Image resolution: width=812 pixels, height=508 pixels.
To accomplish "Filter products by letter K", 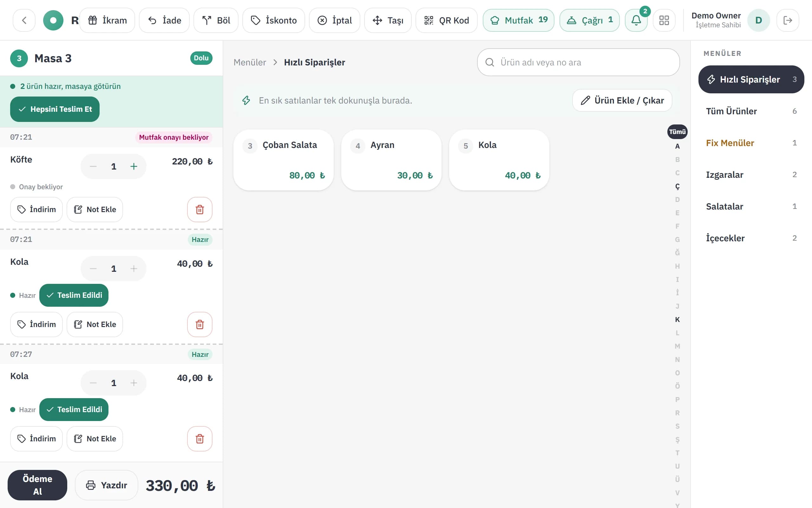I will point(677,319).
